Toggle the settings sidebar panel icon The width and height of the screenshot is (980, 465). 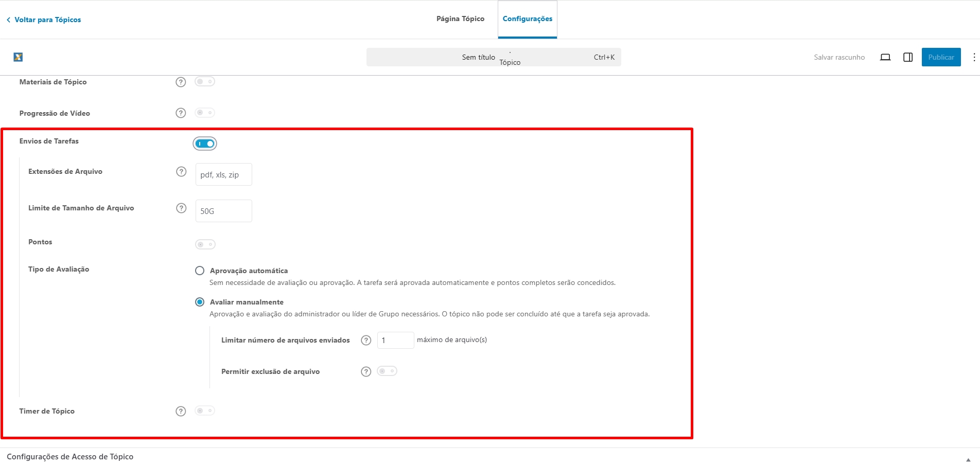[908, 57]
